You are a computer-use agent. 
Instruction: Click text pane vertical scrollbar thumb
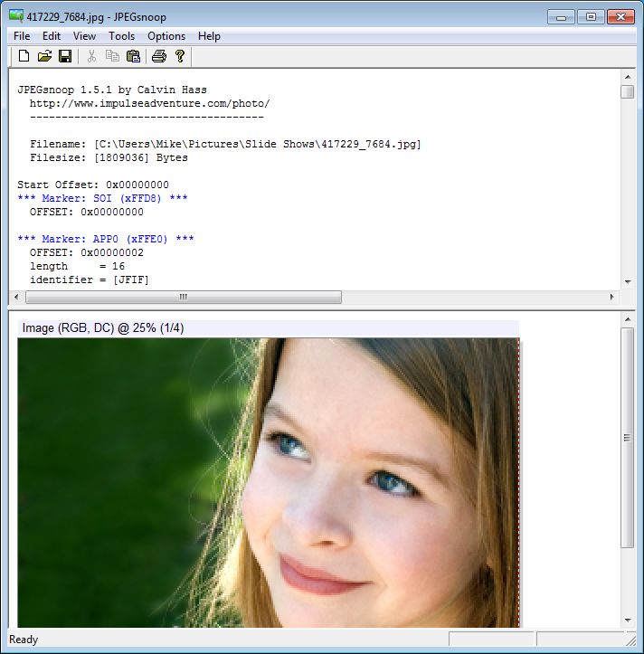coord(628,91)
